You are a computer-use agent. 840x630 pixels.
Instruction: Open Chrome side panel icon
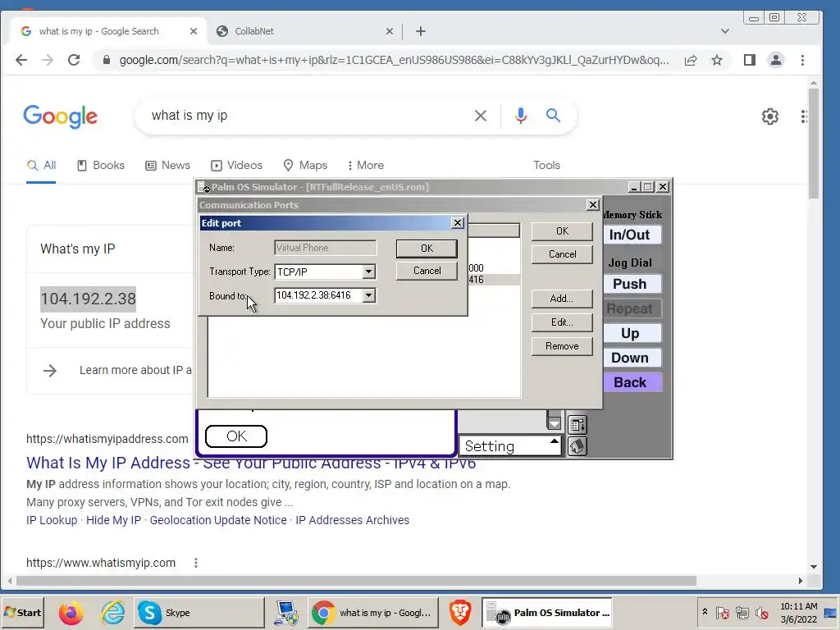point(750,60)
